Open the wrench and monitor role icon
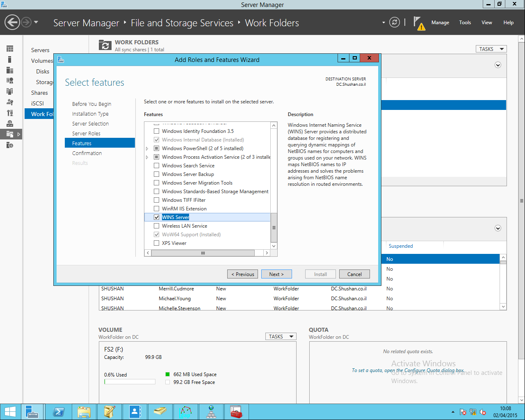525x420 pixels. (10, 113)
